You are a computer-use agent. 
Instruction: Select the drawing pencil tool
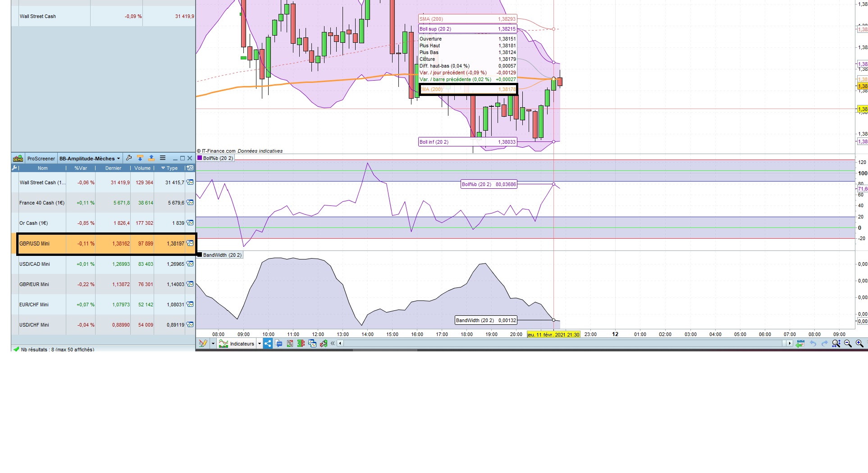[x=203, y=343]
